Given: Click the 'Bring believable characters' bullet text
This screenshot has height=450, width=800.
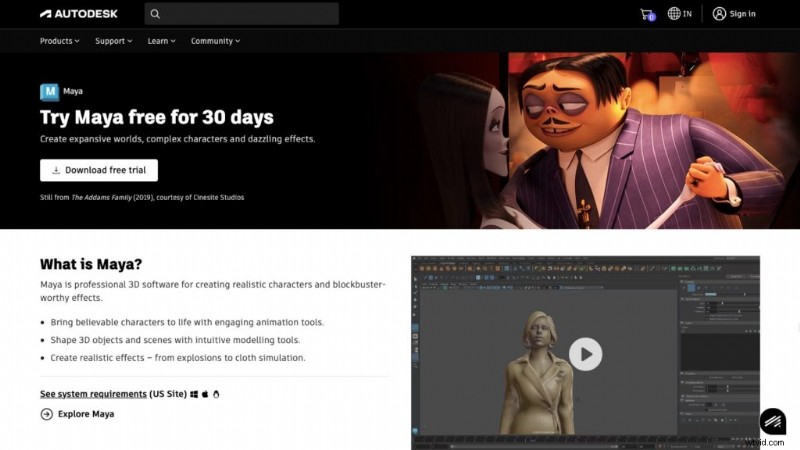Looking at the screenshot, I should [x=187, y=322].
